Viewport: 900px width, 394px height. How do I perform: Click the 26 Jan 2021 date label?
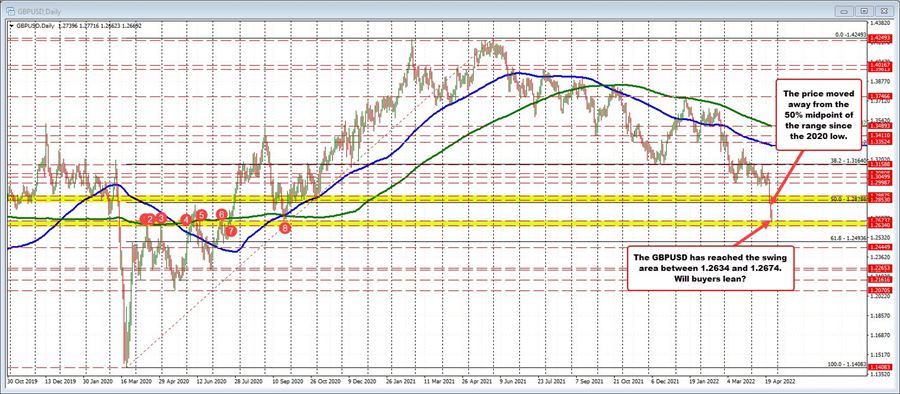click(402, 380)
